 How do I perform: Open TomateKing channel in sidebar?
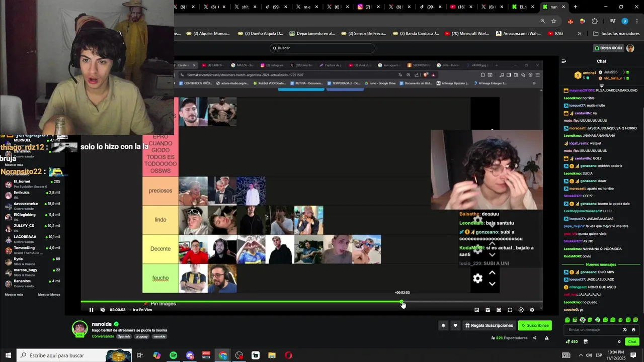(33, 250)
